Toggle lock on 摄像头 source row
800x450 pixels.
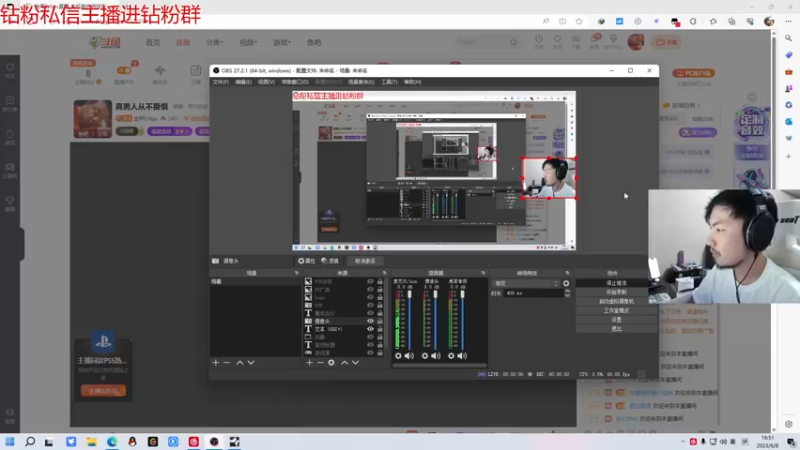tap(380, 321)
